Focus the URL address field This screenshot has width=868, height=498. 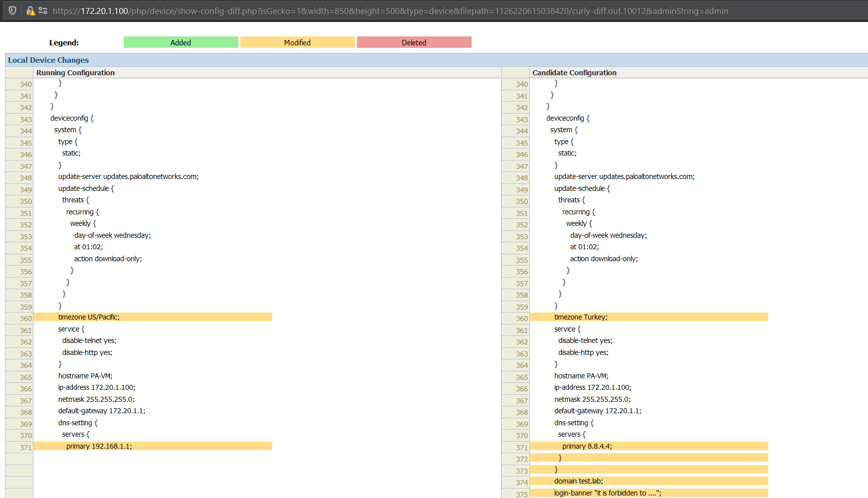[390, 11]
